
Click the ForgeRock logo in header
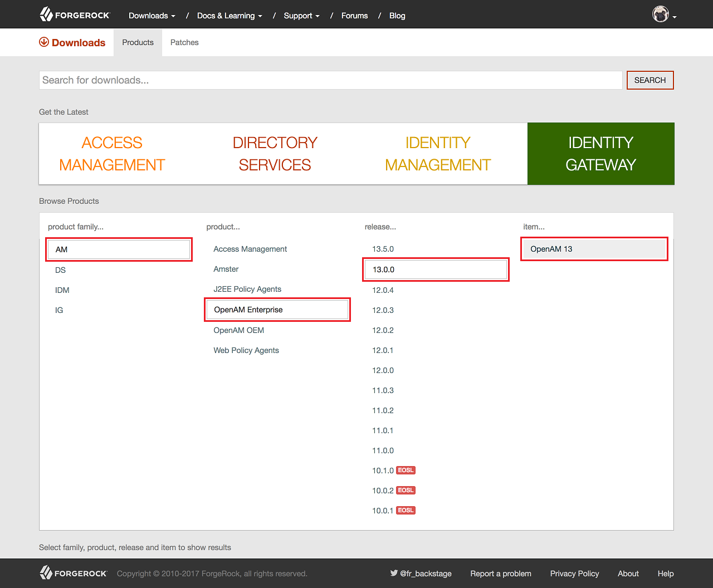point(75,15)
